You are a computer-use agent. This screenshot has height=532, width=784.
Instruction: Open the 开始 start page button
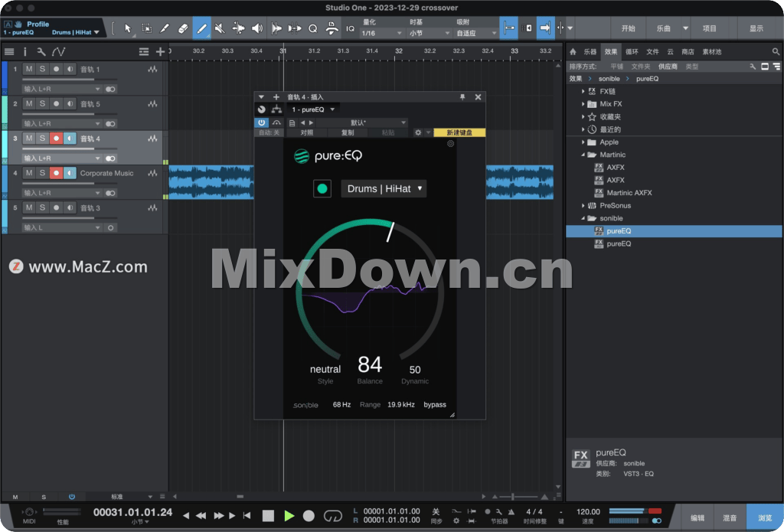point(628,28)
